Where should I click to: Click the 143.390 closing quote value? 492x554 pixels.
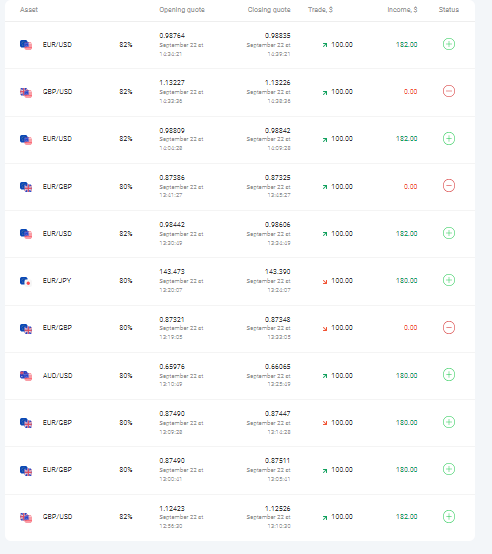pyautogui.click(x=277, y=271)
